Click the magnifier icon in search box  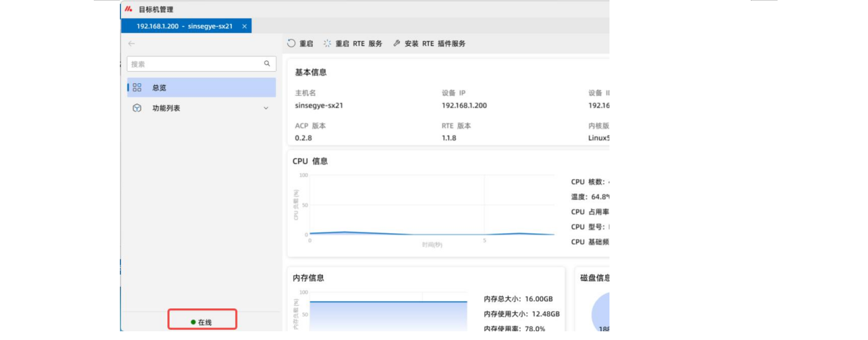(267, 64)
